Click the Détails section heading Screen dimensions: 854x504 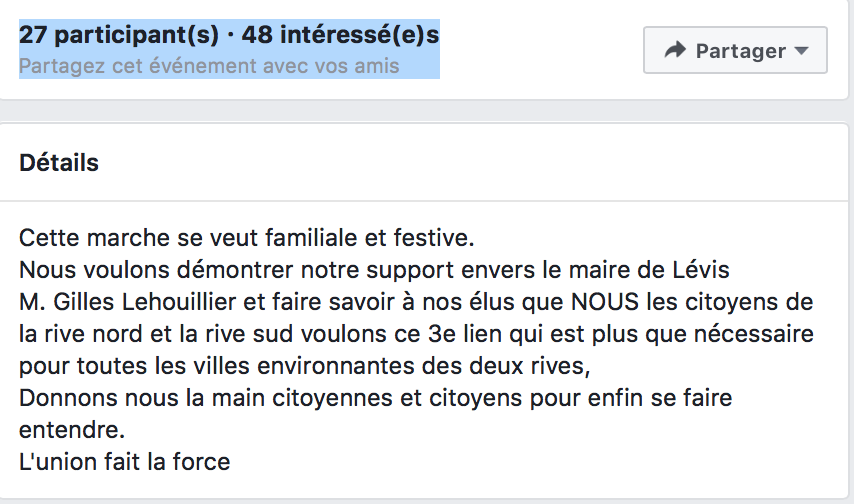tap(59, 163)
